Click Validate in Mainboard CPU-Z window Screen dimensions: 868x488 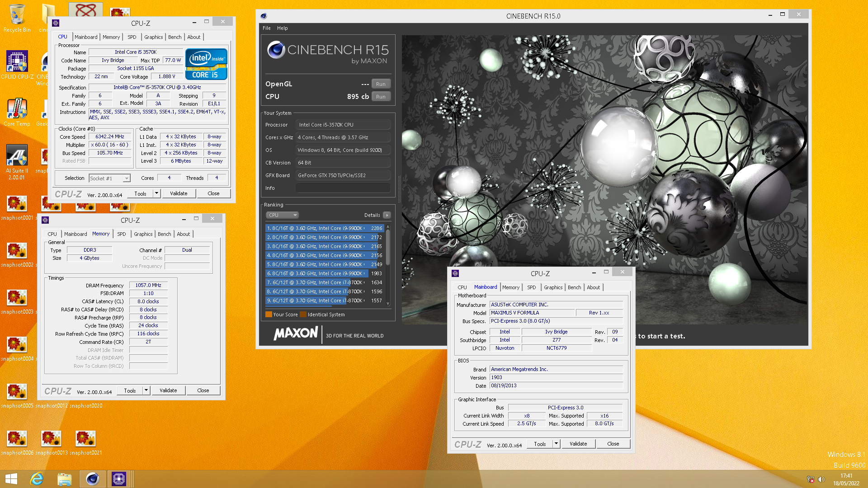click(578, 444)
